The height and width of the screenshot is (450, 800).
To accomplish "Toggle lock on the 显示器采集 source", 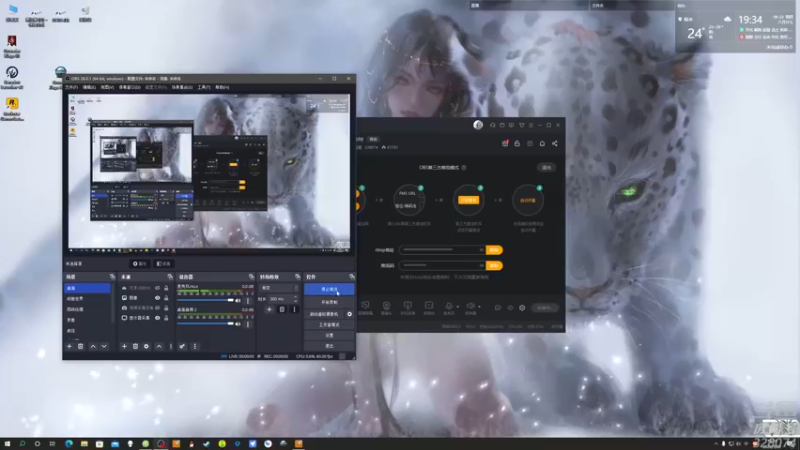I will click(166, 317).
